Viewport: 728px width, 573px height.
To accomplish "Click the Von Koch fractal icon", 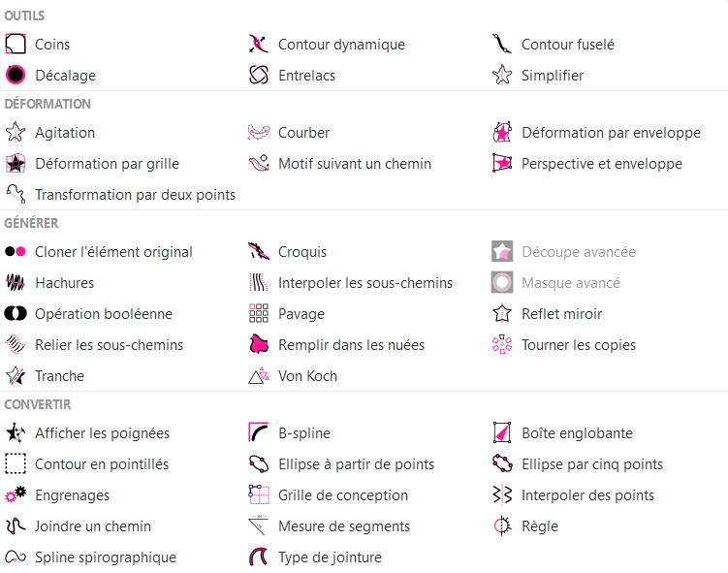I will (259, 376).
